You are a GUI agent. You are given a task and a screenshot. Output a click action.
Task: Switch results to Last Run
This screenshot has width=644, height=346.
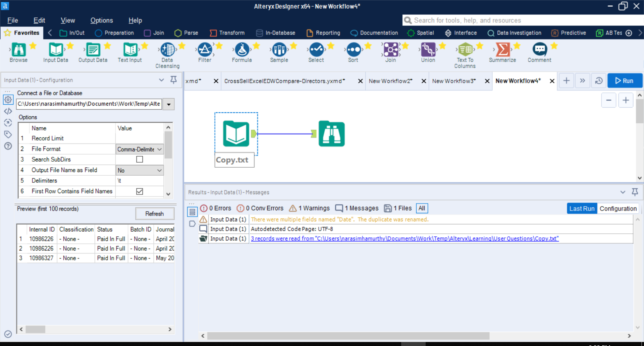pyautogui.click(x=582, y=209)
